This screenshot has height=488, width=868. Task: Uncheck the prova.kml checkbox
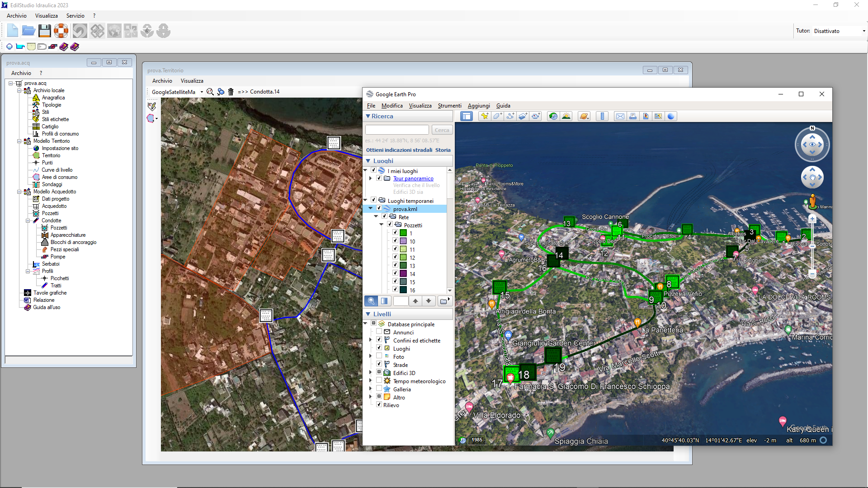point(379,208)
